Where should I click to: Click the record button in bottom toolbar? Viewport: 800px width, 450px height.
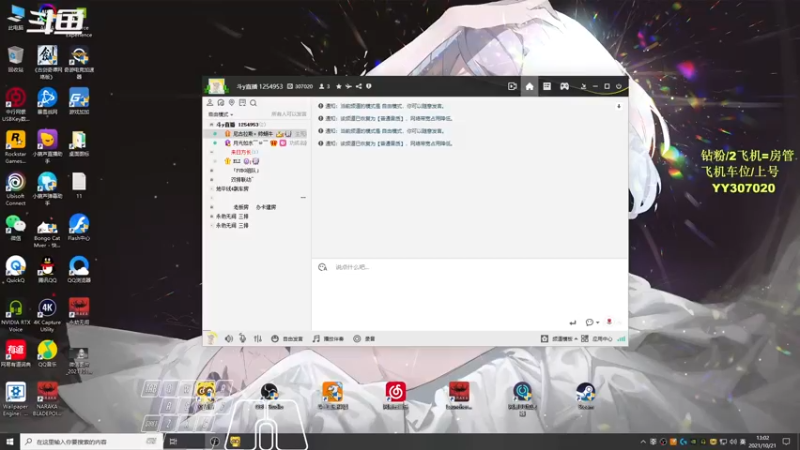[364, 339]
